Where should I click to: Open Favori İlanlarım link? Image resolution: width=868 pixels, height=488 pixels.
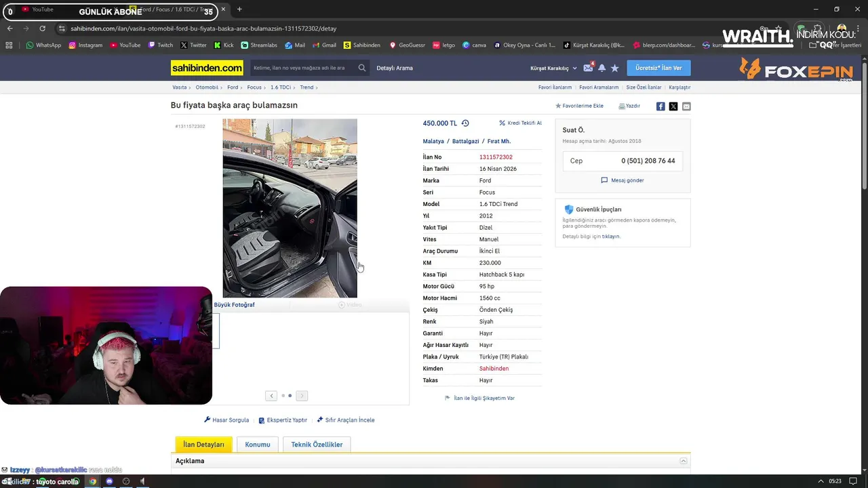(555, 87)
